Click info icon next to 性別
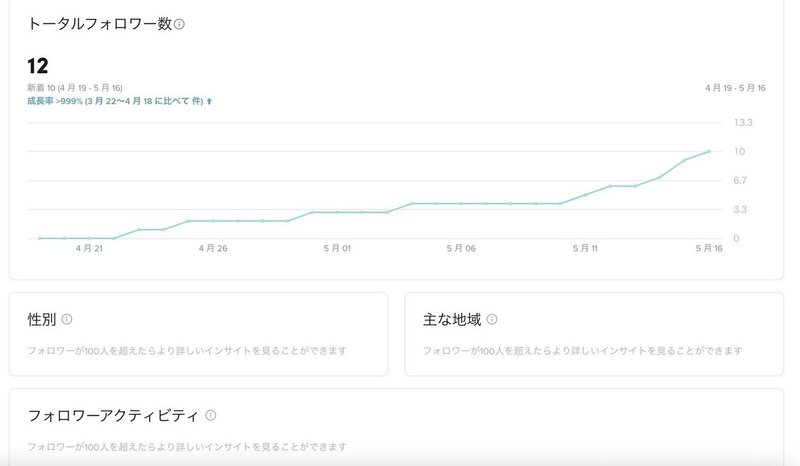Image resolution: width=800 pixels, height=466 pixels. [67, 319]
